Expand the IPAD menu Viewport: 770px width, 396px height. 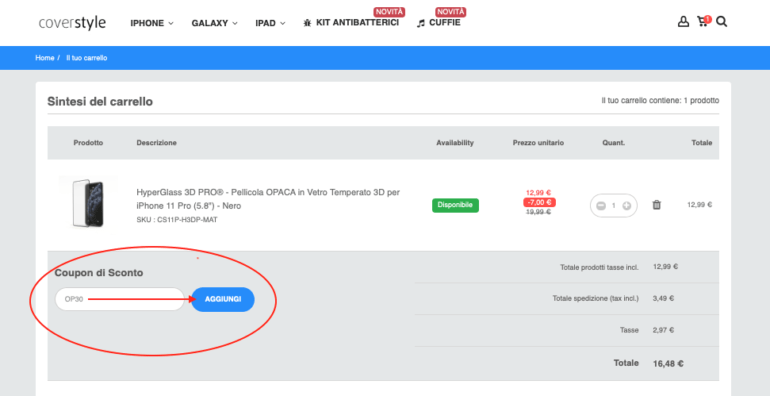(x=270, y=23)
